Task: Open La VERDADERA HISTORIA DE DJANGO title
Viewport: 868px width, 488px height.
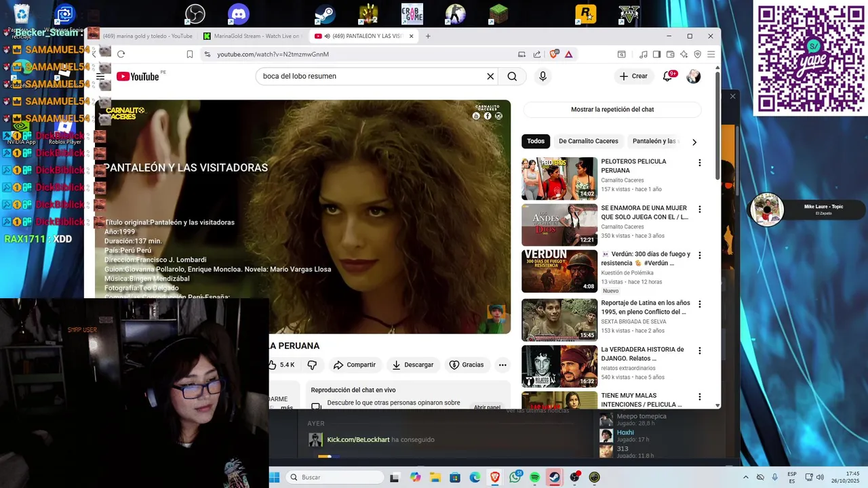Action: (642, 354)
